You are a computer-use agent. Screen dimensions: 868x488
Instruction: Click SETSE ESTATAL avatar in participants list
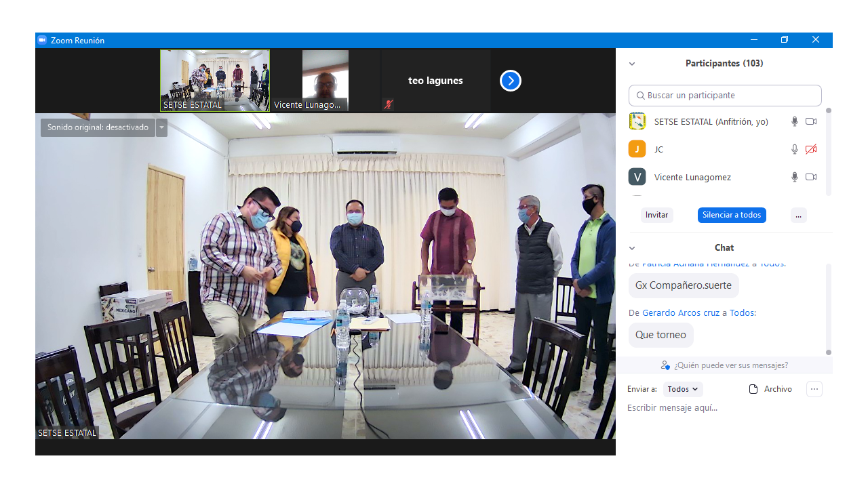coord(637,121)
